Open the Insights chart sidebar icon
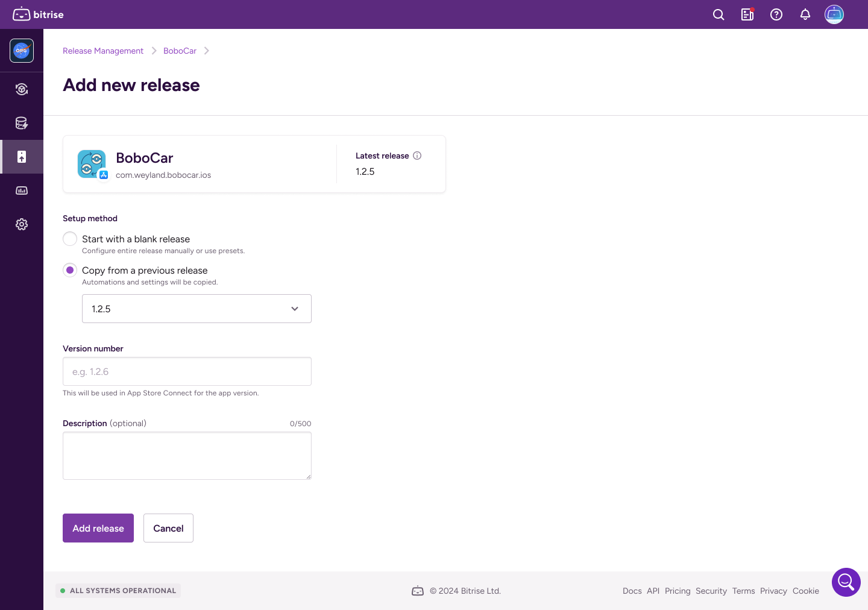 click(22, 190)
